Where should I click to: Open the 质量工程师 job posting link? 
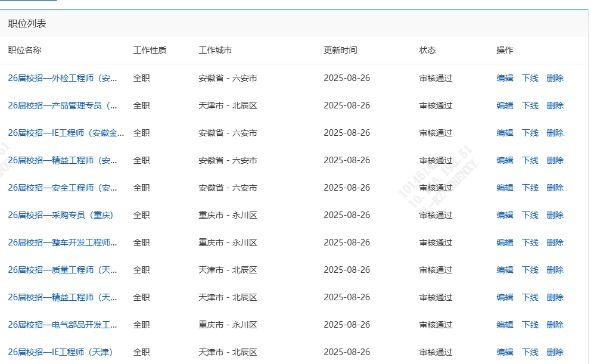tap(63, 270)
